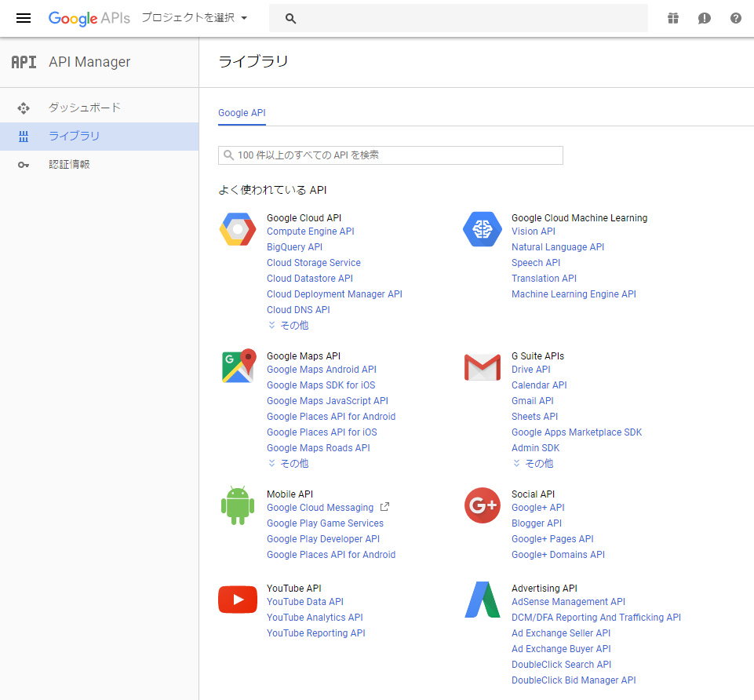Viewport: 754px width, 700px height.
Task: Open YouTube Data API link
Action: point(305,602)
